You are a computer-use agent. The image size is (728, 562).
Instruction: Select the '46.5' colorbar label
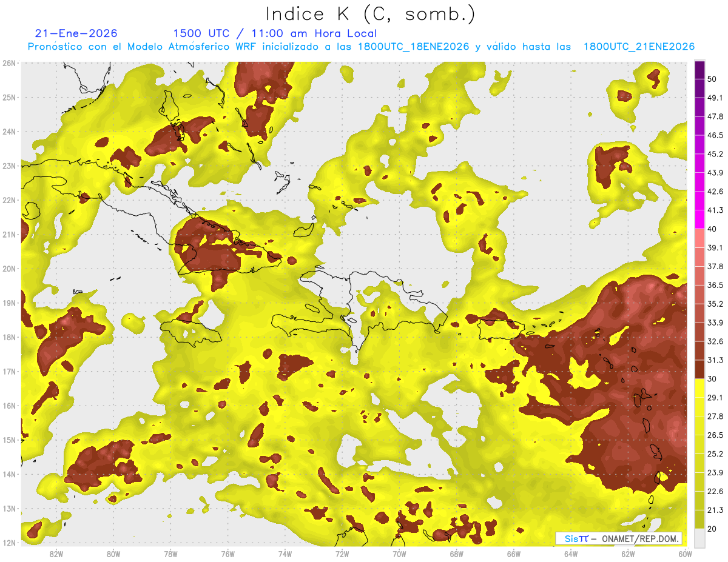click(715, 135)
